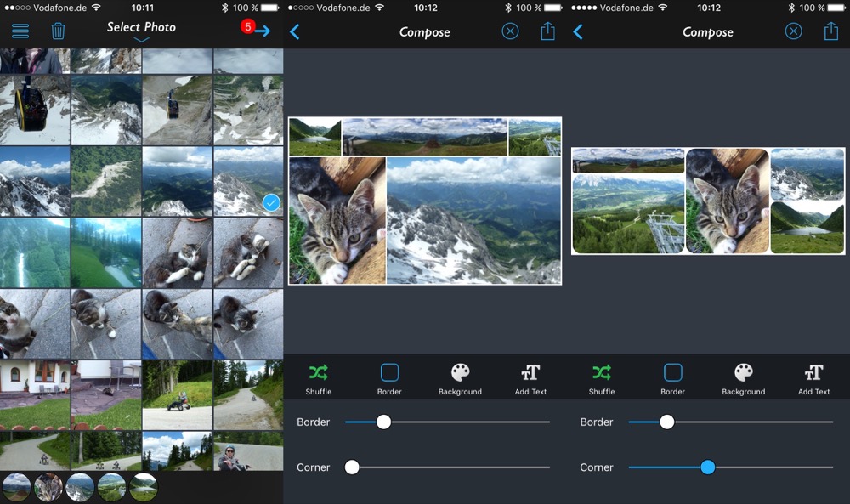
Task: Tap the Select Photo title
Action: click(141, 27)
